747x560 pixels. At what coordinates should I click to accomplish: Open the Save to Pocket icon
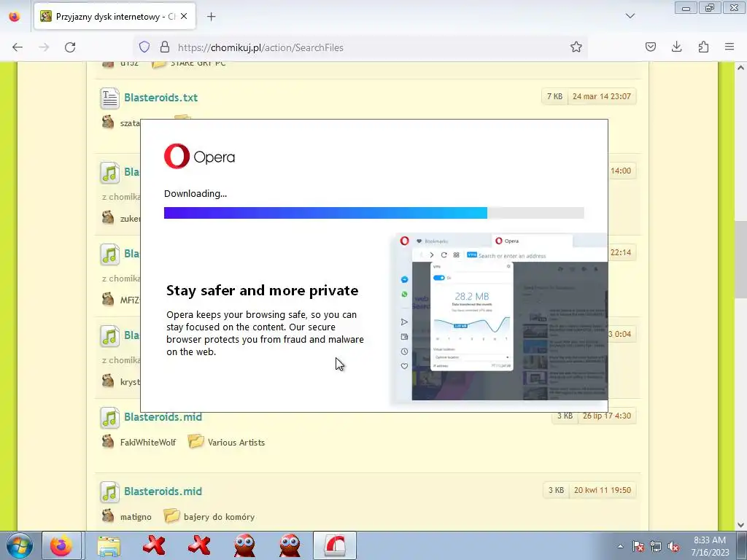(x=650, y=47)
